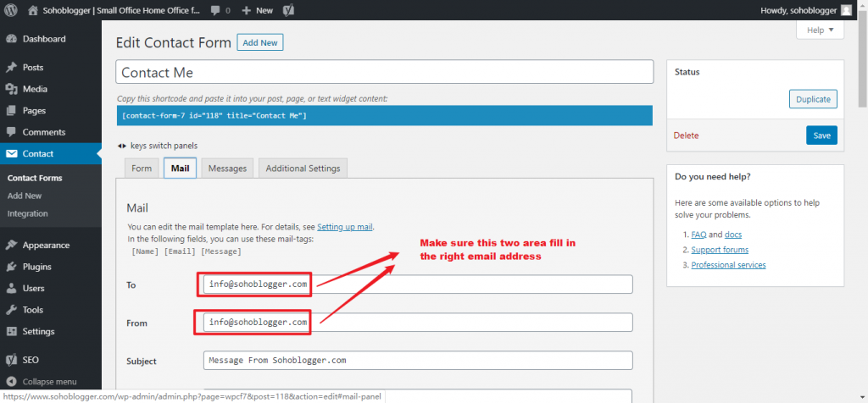Open the Setting up mail link
Screen dimensions: 868x403
345,227
